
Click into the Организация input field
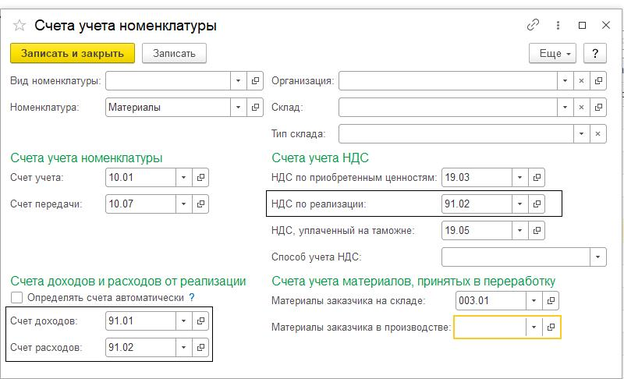pyautogui.click(x=448, y=81)
